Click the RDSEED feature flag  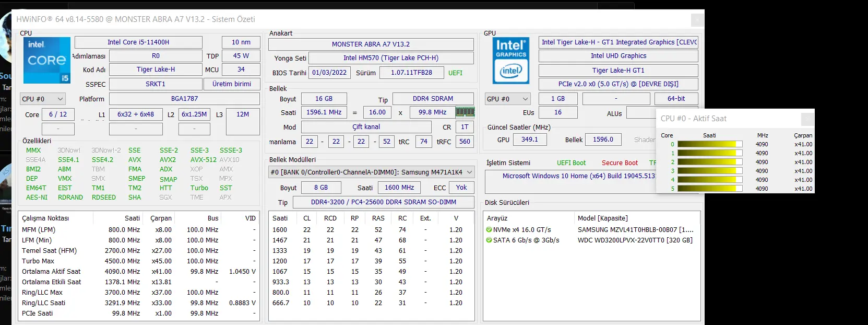click(x=104, y=198)
